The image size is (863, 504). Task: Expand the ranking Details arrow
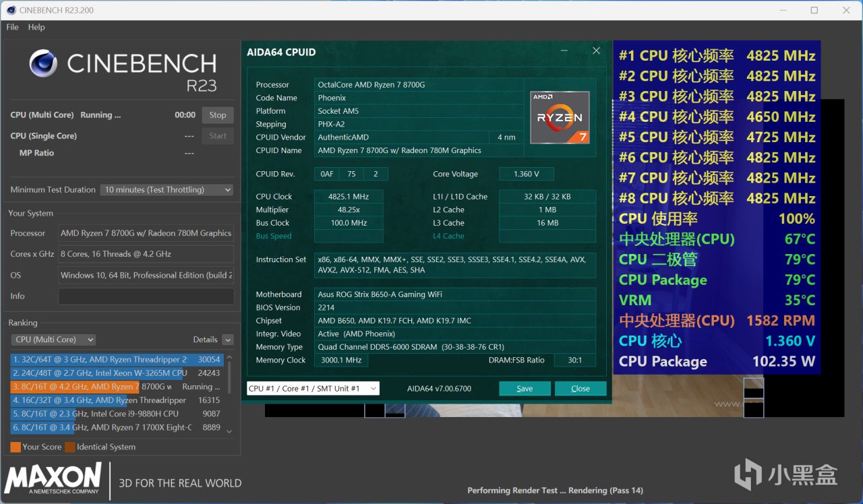[x=228, y=340]
